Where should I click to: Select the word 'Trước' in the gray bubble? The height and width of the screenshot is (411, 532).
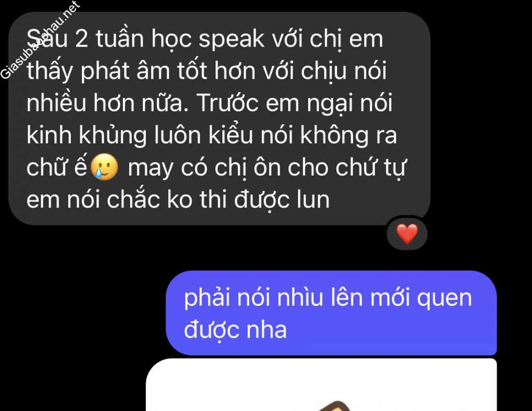pyautogui.click(x=228, y=103)
